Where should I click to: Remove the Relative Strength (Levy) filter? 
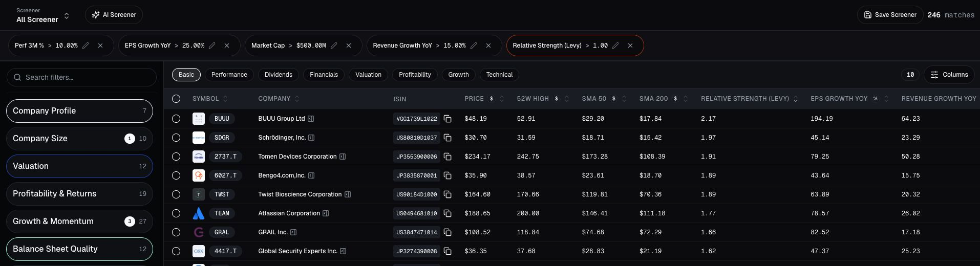tap(630, 46)
